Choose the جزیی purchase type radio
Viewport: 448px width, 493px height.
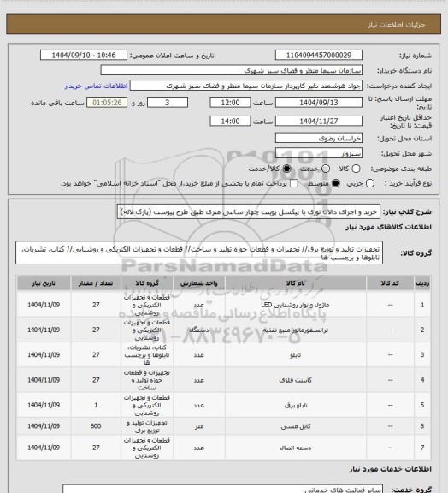(x=370, y=183)
